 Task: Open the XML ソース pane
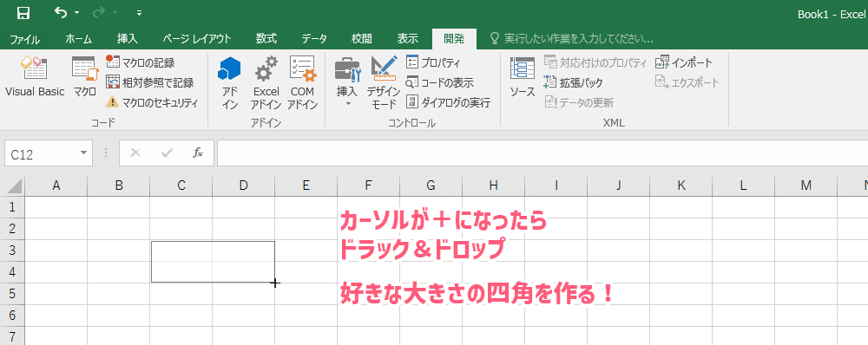tap(522, 77)
